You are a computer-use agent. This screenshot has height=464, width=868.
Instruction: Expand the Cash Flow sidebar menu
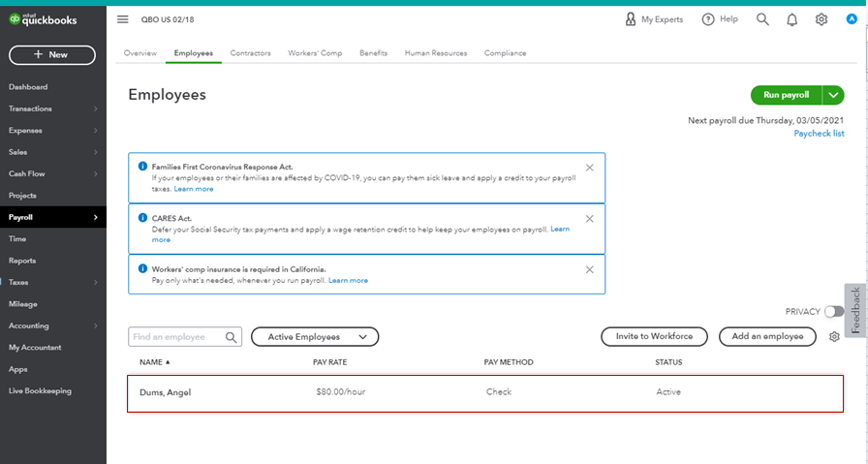pos(96,173)
